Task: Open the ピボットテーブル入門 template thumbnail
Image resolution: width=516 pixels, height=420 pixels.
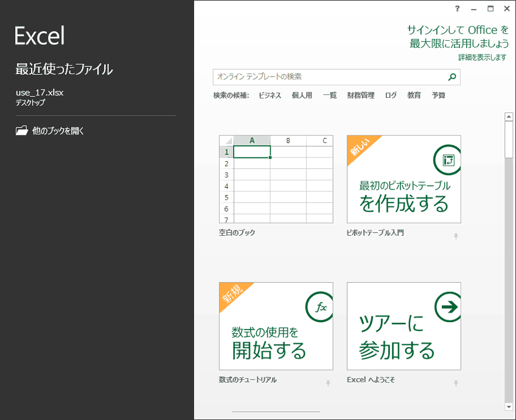Action: click(x=404, y=179)
